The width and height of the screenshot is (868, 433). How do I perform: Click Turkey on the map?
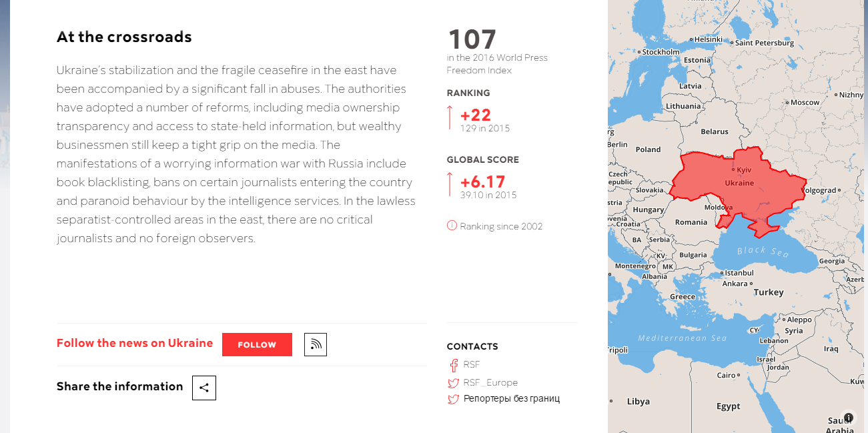(x=768, y=292)
